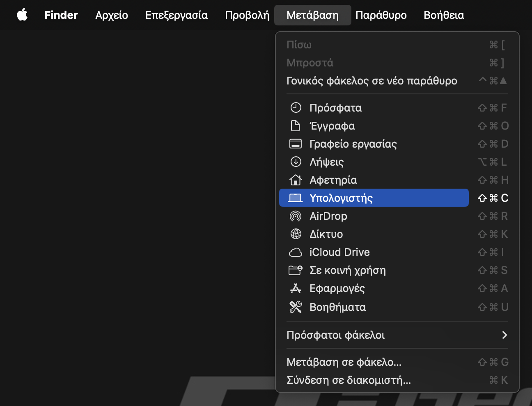Select the Πρόσφατα menu entry
Image resolution: width=532 pixels, height=406 pixels.
[397, 108]
